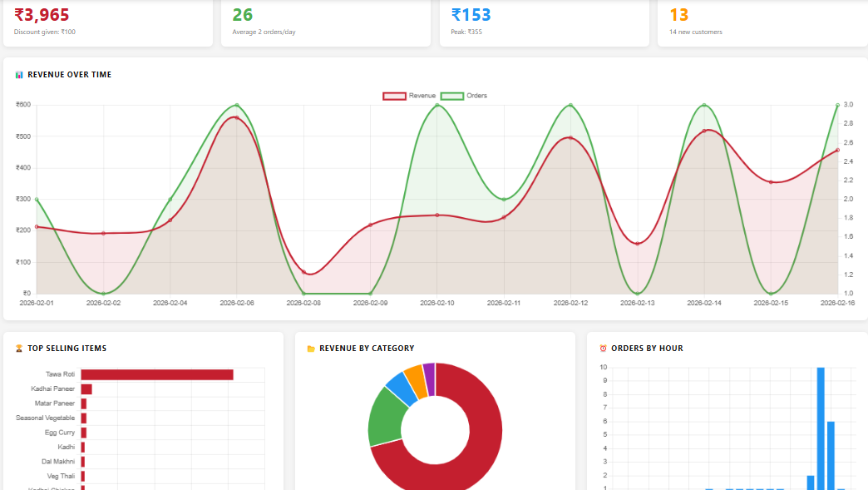Open the 13 customers stat card
Screen dimensions: 868x490
(762, 22)
